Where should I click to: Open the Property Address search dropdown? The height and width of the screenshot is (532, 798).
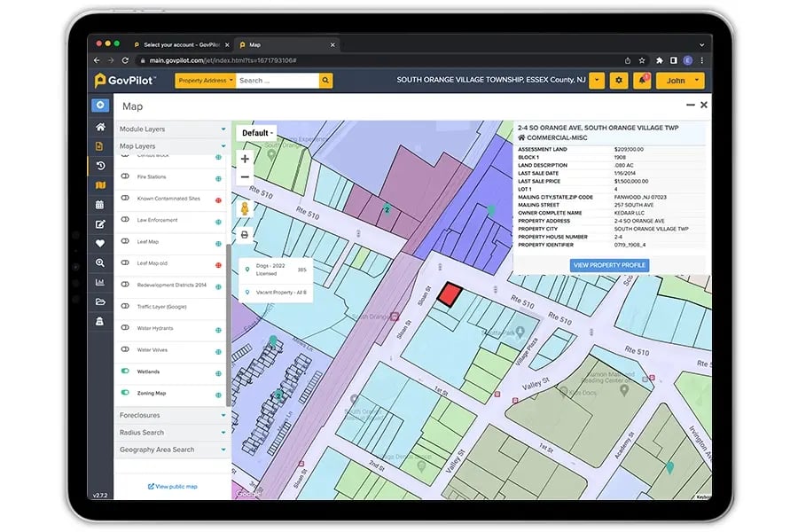click(x=206, y=81)
